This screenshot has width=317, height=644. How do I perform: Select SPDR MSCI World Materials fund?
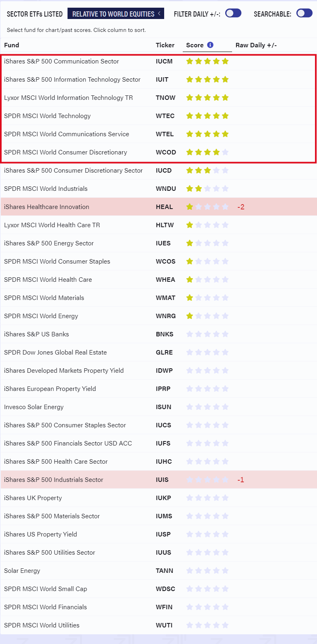[44, 298]
